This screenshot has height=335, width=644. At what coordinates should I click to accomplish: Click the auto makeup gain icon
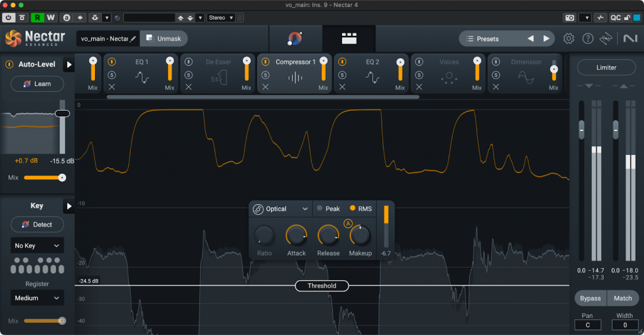(348, 223)
